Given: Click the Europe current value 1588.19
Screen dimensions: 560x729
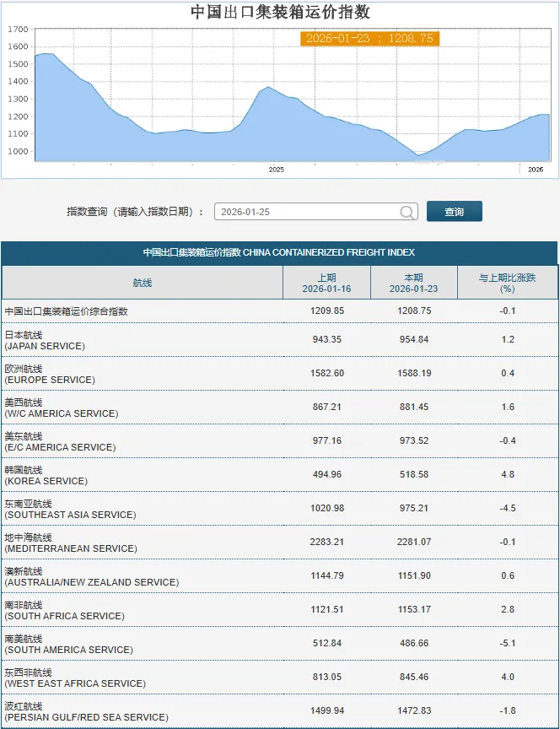Looking at the screenshot, I should [x=414, y=373].
